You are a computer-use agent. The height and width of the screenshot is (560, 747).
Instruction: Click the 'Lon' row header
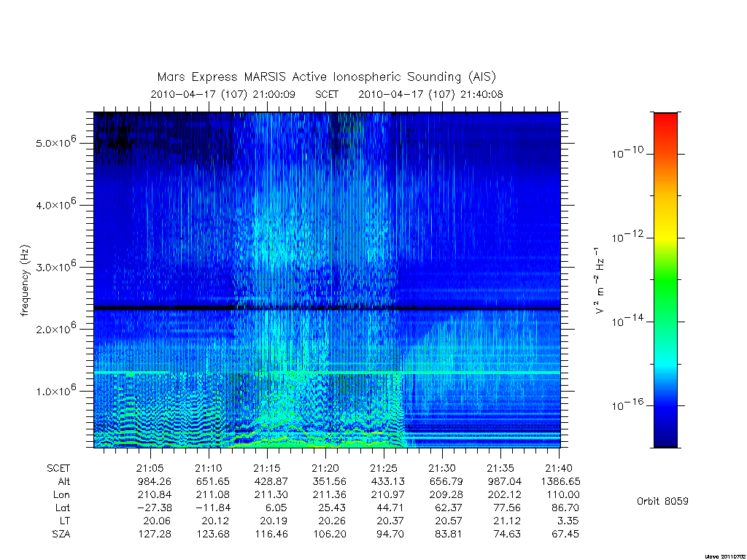point(62,495)
